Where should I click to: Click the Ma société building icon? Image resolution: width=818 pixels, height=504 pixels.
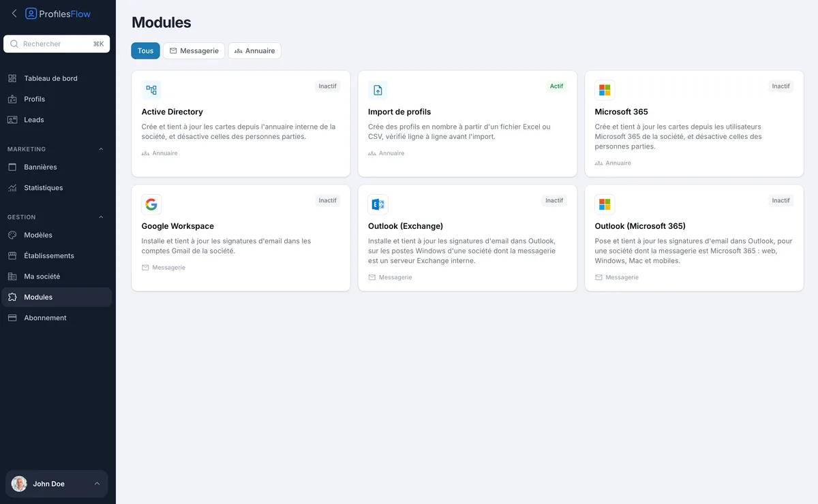click(12, 277)
